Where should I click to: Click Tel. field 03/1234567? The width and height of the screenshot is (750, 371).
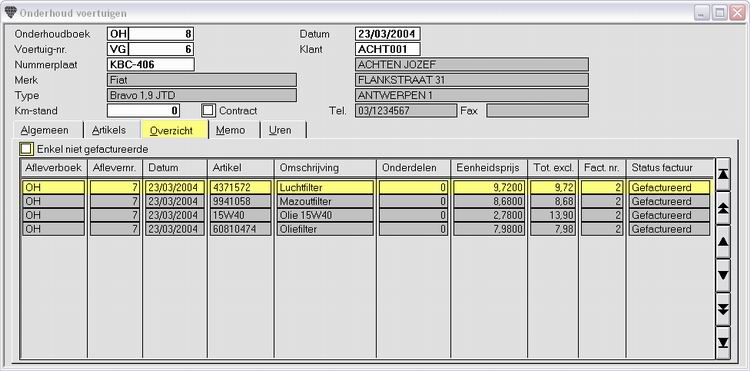click(x=406, y=110)
